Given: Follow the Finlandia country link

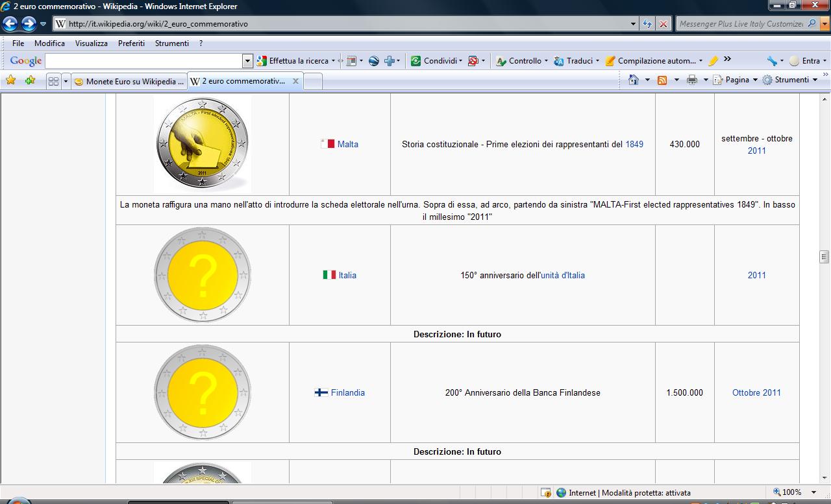Looking at the screenshot, I should [x=347, y=392].
